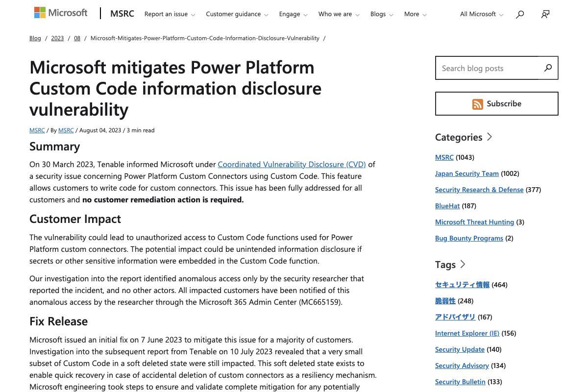The height and width of the screenshot is (392, 588).
Task: Open Security Research & Defense category
Action: (479, 190)
